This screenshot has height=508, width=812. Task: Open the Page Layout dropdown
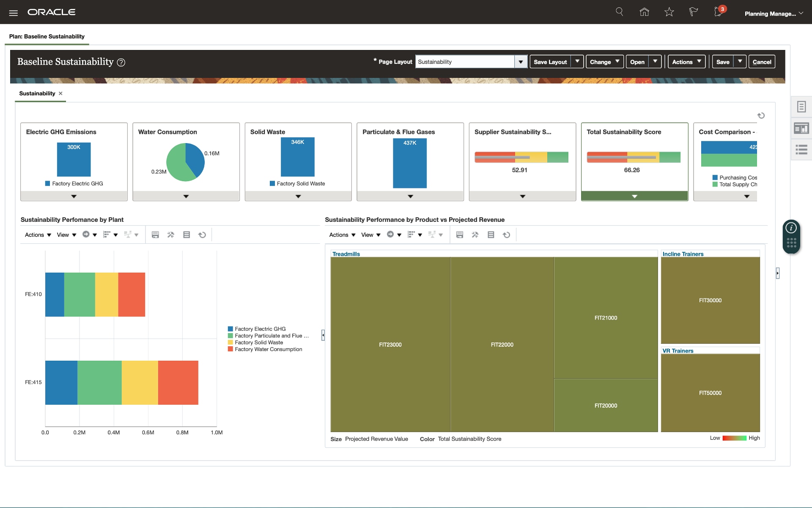[x=521, y=62]
